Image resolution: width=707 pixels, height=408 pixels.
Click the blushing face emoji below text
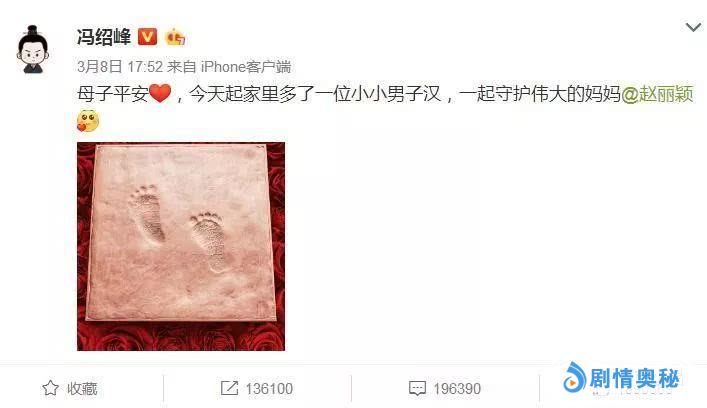[x=88, y=121]
